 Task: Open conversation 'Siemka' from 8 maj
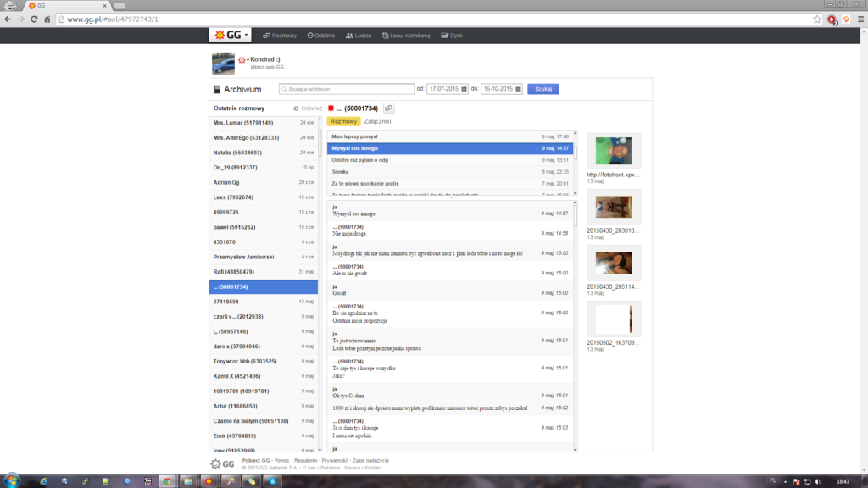[449, 172]
